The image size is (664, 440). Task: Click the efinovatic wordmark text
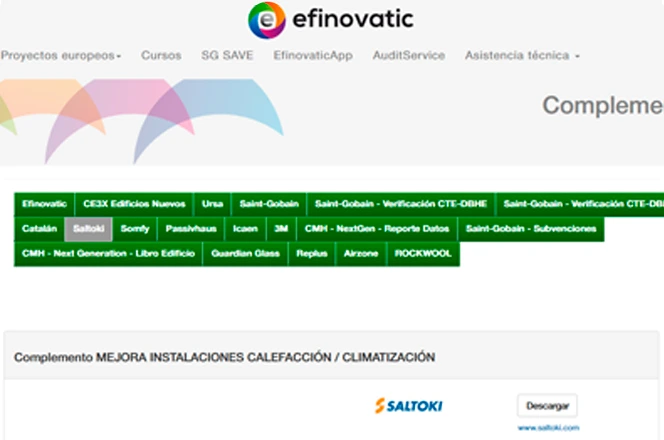(353, 19)
